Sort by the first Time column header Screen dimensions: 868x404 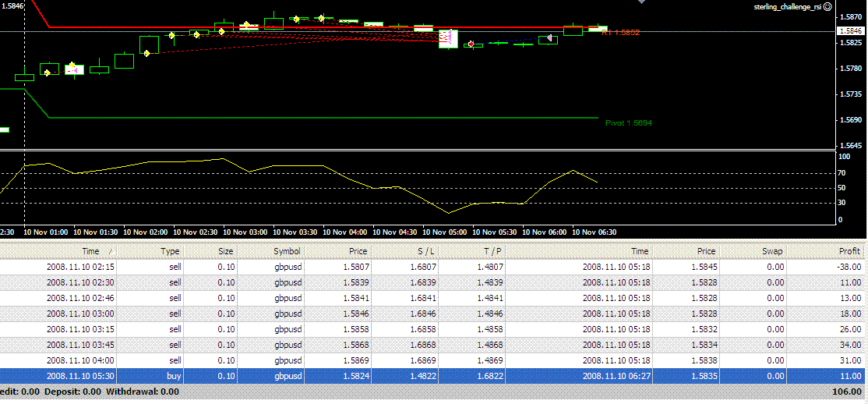58,251
